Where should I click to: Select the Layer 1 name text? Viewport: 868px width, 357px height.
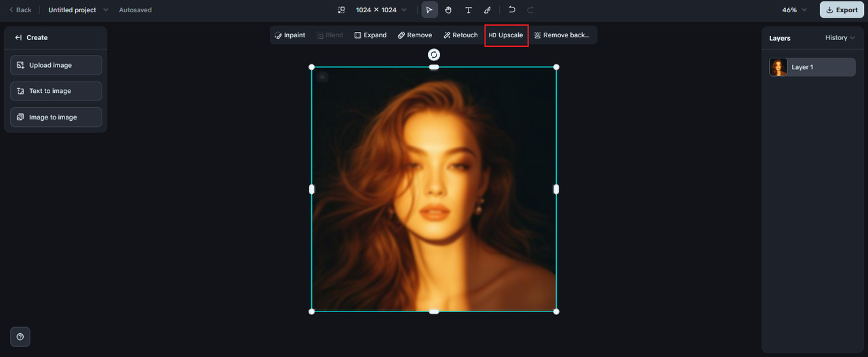pos(802,67)
